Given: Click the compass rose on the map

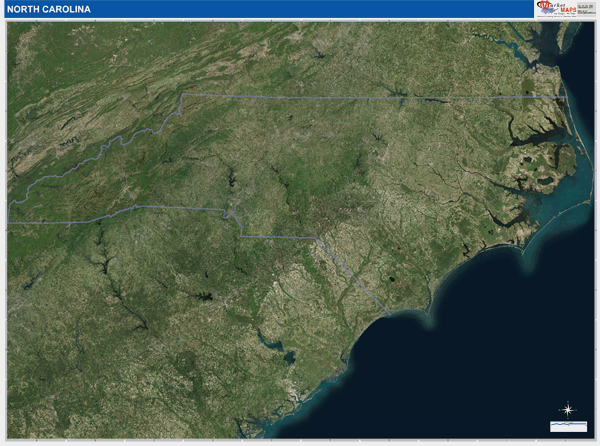Looking at the screenshot, I should [x=568, y=410].
